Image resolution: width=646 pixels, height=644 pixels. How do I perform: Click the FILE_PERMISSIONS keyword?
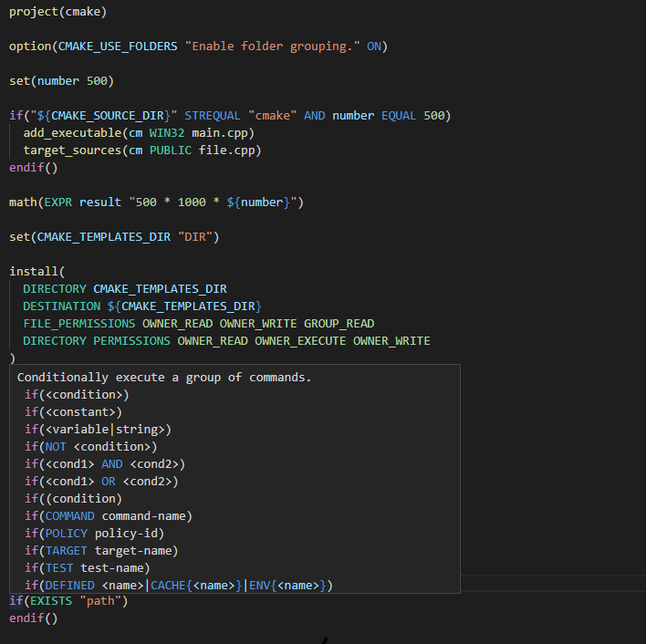pyautogui.click(x=79, y=323)
